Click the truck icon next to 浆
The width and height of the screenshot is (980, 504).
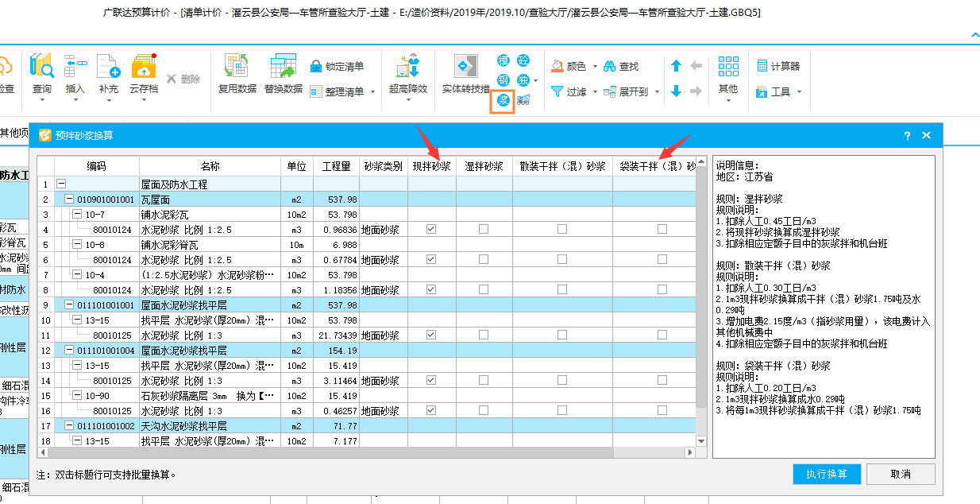tap(524, 100)
